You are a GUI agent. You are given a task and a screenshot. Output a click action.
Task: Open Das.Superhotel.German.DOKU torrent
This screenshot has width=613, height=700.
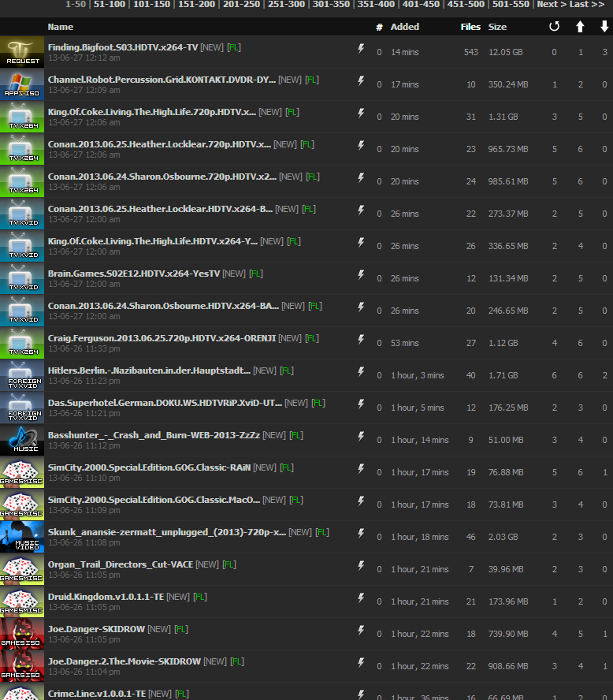[165, 403]
